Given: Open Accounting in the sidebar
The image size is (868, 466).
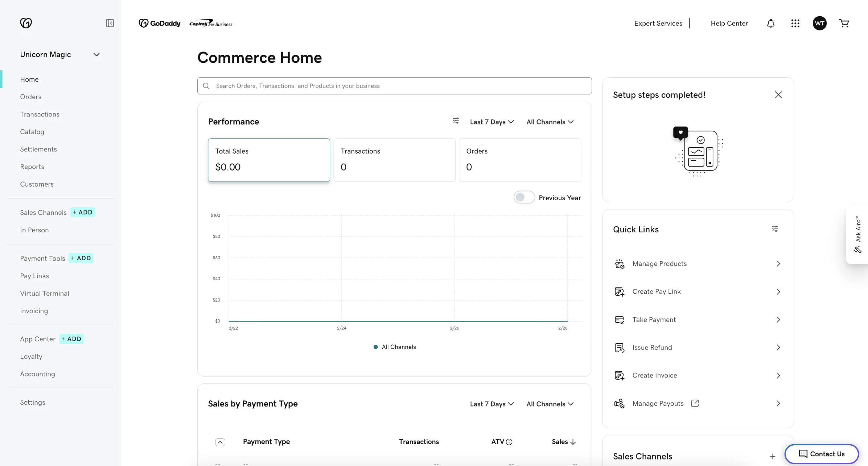Looking at the screenshot, I should coord(38,374).
